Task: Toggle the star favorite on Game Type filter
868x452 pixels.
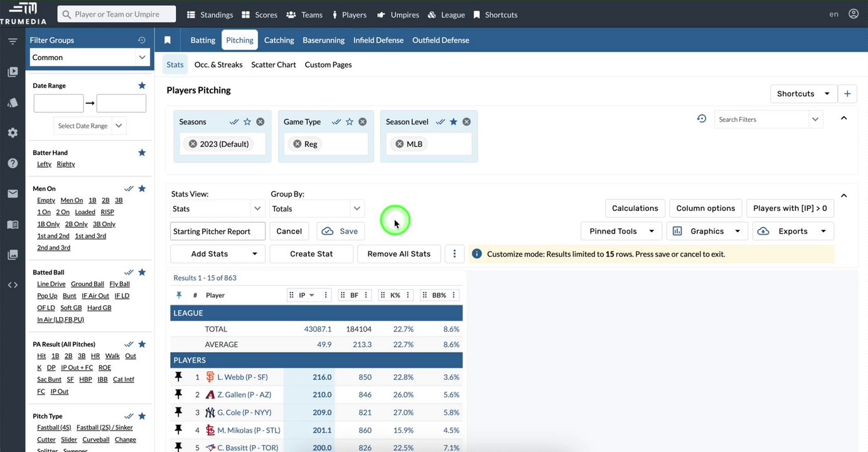Action: pyautogui.click(x=350, y=122)
